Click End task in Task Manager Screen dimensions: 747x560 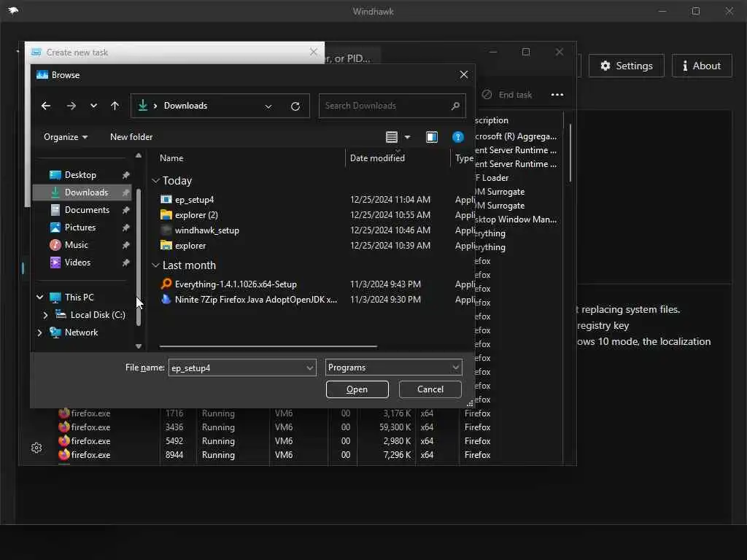pos(507,95)
